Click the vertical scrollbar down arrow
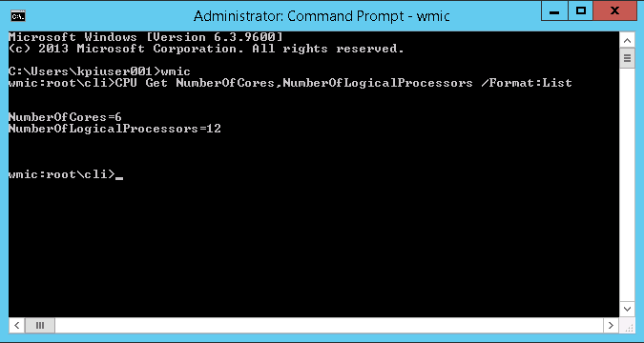This screenshot has height=343, width=644. click(x=627, y=309)
